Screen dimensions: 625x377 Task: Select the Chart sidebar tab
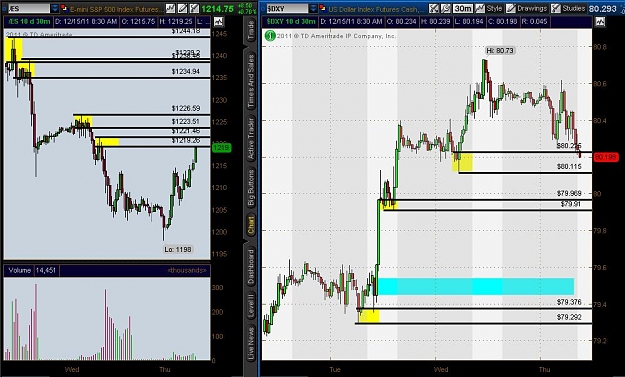(x=251, y=225)
